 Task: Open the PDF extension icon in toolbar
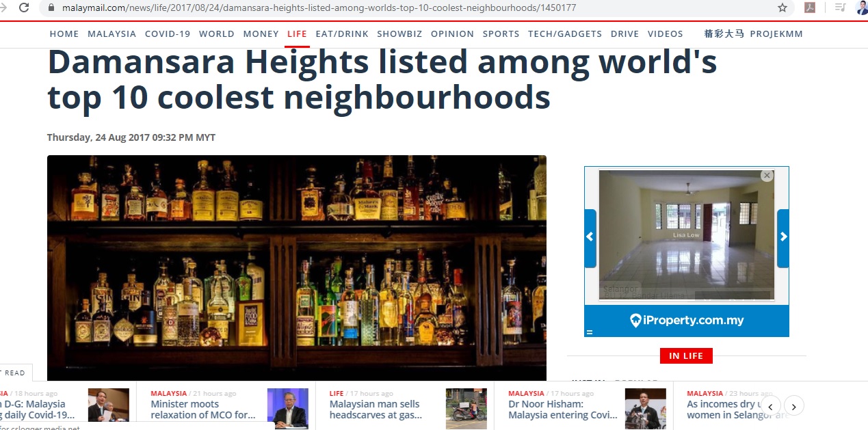[x=810, y=8]
